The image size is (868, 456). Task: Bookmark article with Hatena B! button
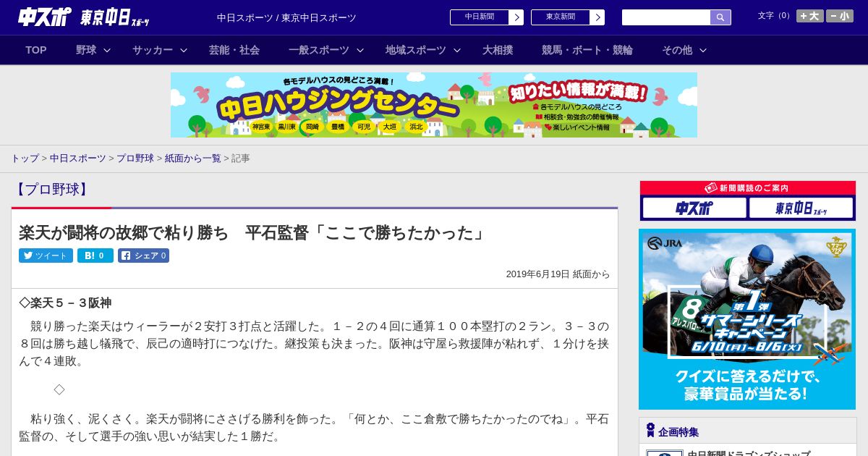(x=95, y=256)
